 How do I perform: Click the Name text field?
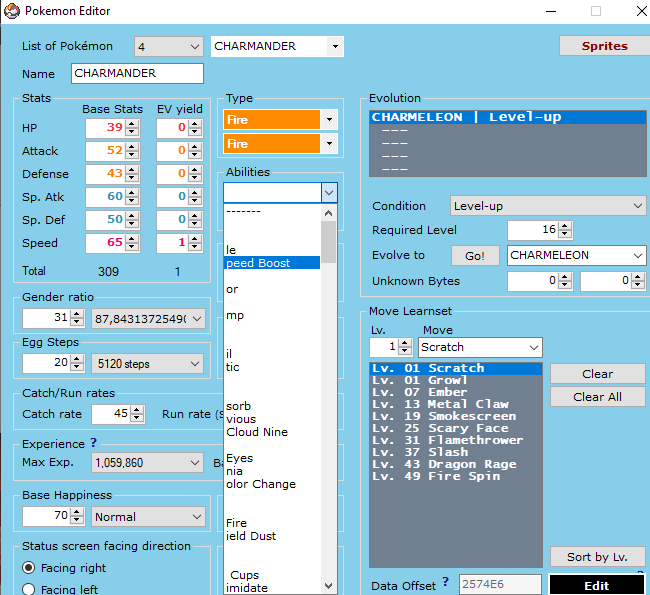(137, 74)
